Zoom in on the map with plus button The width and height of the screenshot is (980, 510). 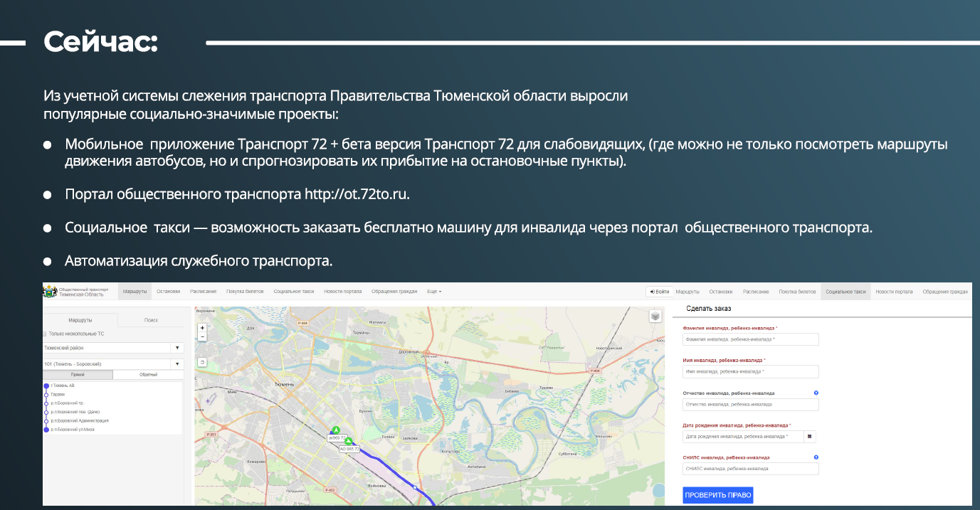203,329
